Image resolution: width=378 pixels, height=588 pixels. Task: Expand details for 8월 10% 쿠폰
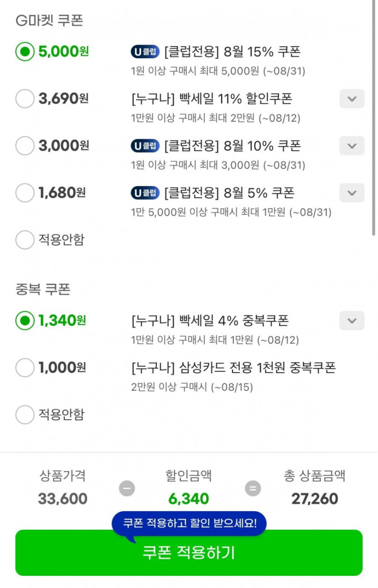(352, 146)
